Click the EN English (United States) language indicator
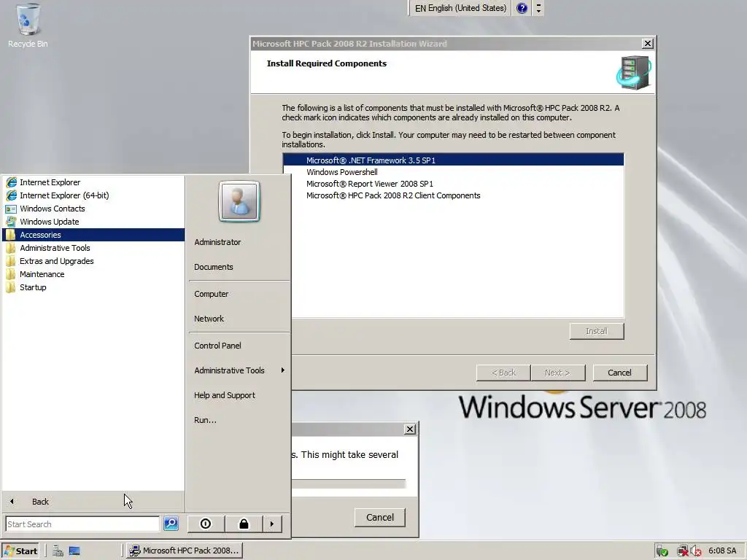This screenshot has height=560, width=747. [460, 8]
